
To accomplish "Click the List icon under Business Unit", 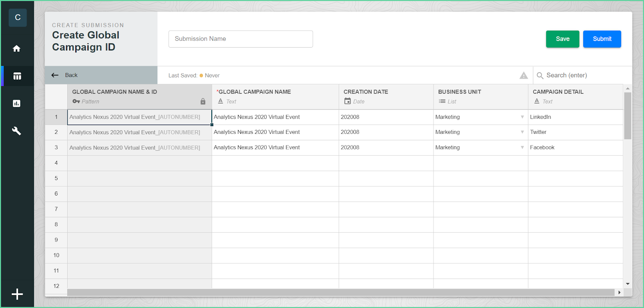I will click(442, 101).
